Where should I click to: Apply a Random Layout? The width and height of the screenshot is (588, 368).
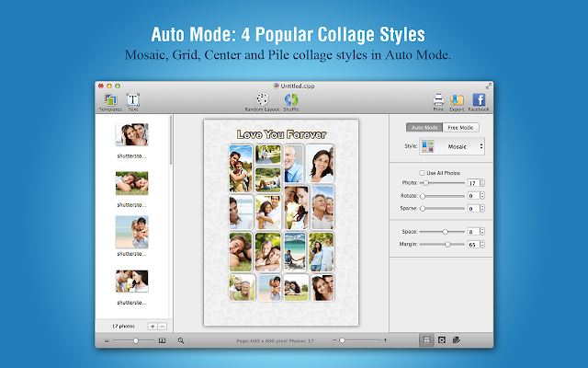[x=262, y=102]
